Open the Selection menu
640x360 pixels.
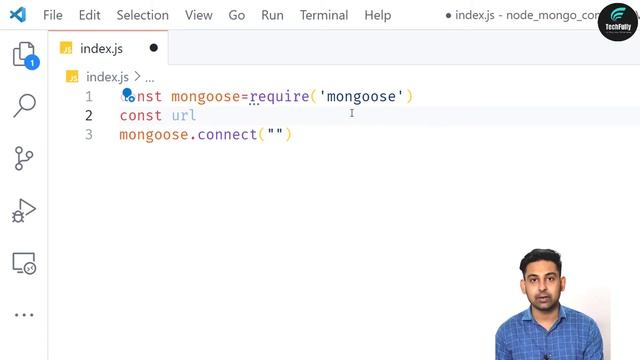[142, 15]
